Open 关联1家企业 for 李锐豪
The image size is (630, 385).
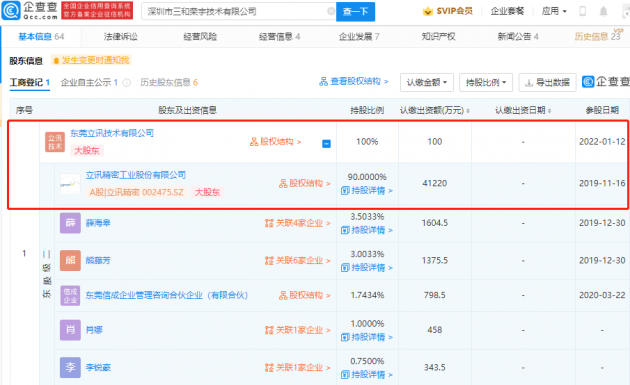pos(298,367)
